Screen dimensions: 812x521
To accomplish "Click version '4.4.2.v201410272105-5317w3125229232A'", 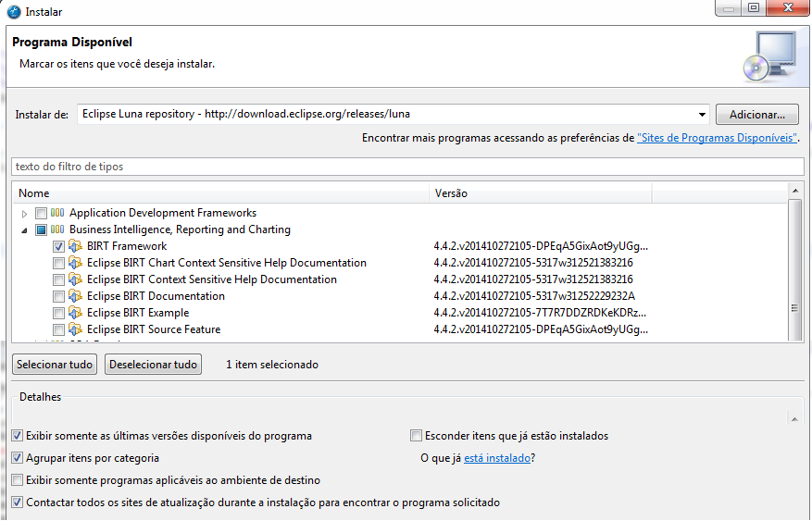I will coord(534,296).
